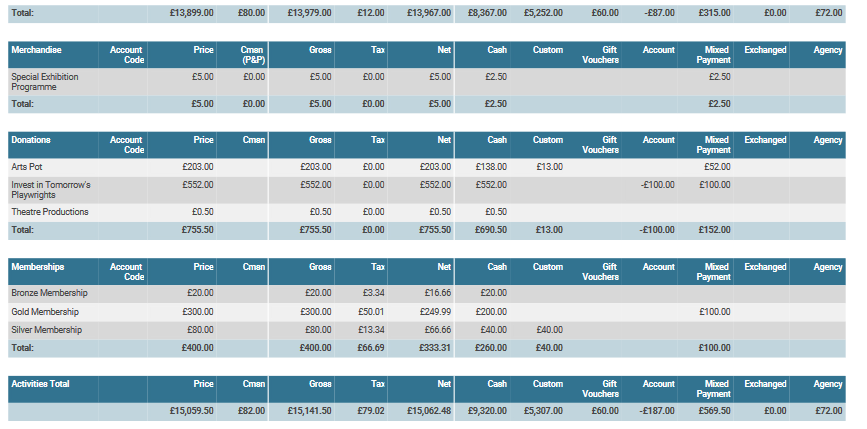867x429 pixels.
Task: Click Activities Total Net £15,062.48
Action: (429, 411)
